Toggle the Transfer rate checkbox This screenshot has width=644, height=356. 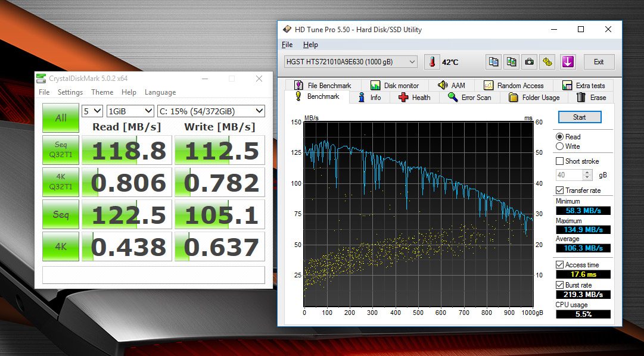point(559,190)
